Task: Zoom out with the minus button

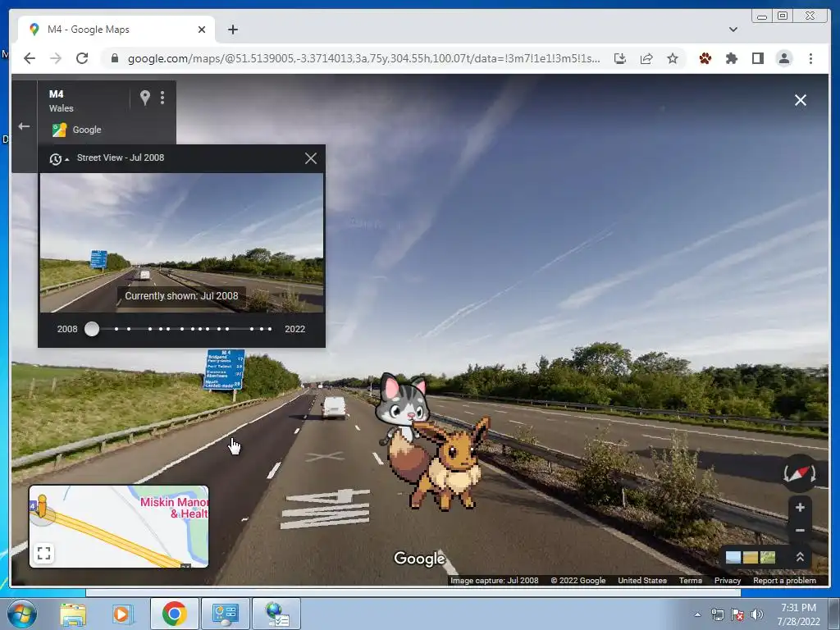Action: click(800, 531)
